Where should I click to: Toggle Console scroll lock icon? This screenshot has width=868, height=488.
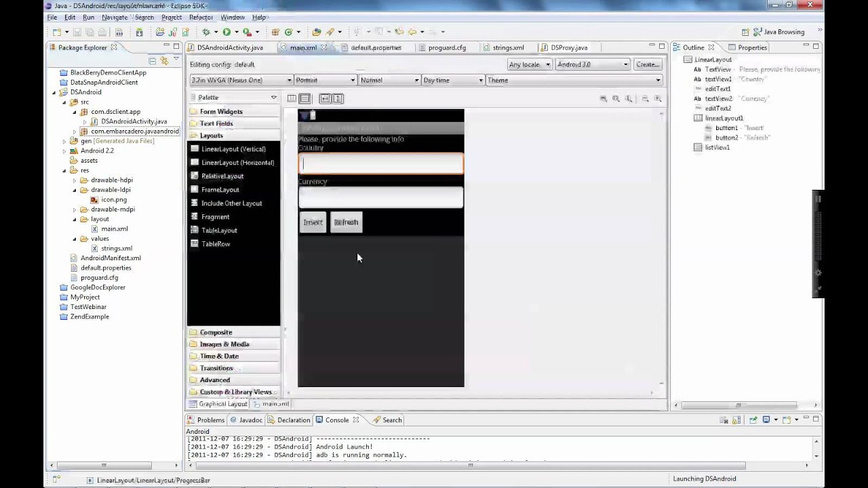tap(736, 420)
